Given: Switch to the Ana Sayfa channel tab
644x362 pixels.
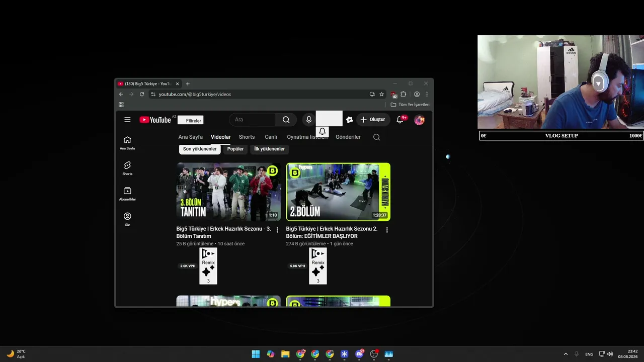Looking at the screenshot, I should pos(190,137).
